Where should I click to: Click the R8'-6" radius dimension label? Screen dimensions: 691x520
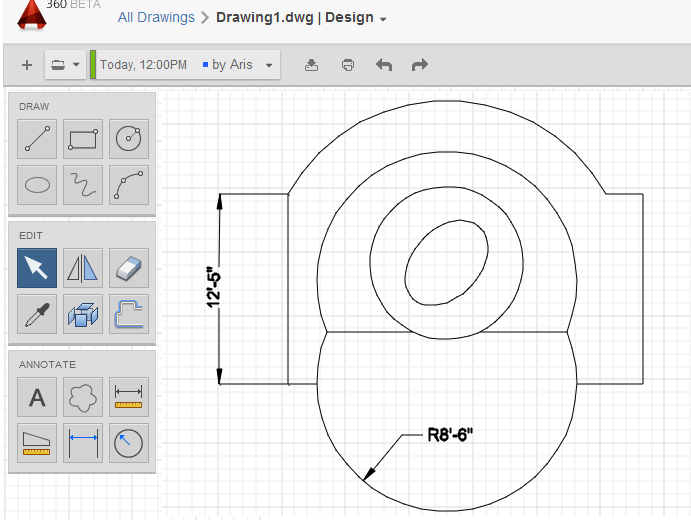[449, 435]
